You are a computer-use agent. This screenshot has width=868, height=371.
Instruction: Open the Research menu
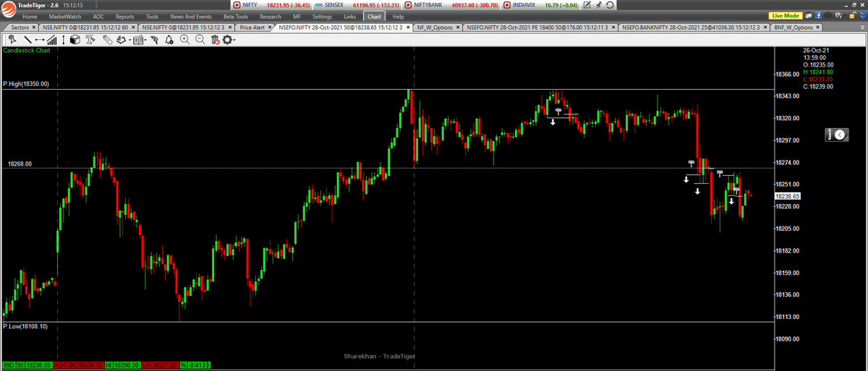(x=271, y=16)
